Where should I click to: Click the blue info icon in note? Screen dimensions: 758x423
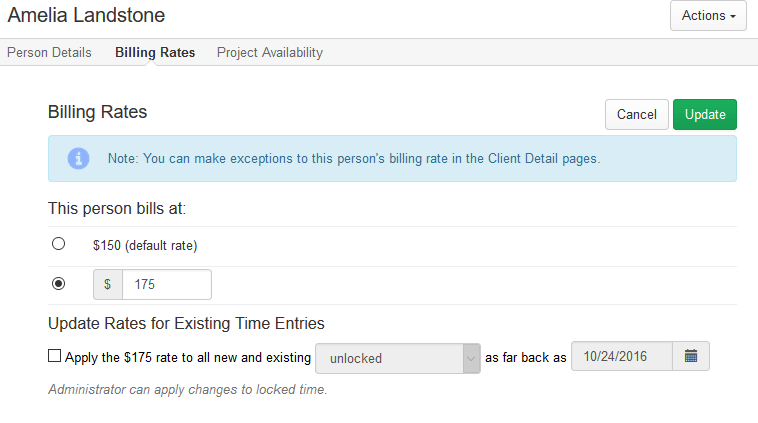tap(78, 159)
